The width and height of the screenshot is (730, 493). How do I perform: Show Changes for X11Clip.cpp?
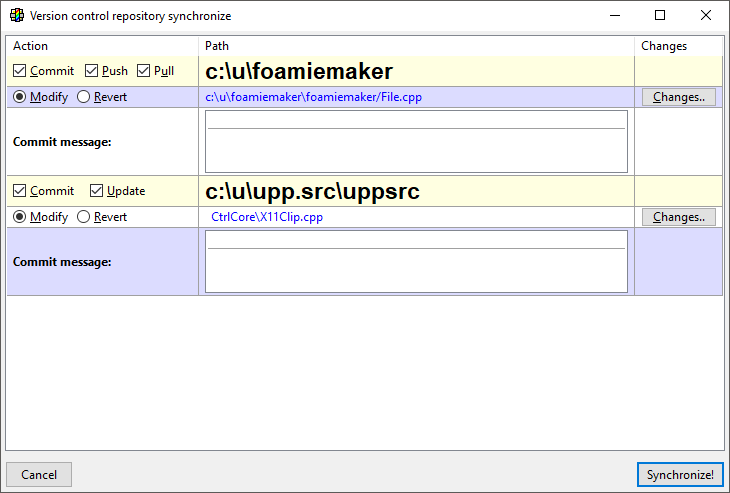tap(679, 217)
